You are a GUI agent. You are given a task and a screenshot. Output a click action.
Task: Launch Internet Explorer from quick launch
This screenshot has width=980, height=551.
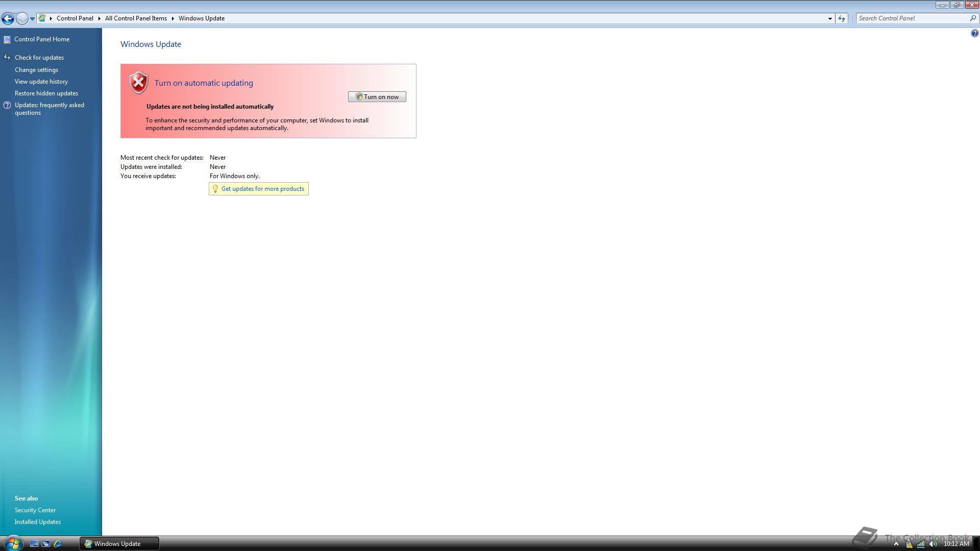(x=58, y=544)
